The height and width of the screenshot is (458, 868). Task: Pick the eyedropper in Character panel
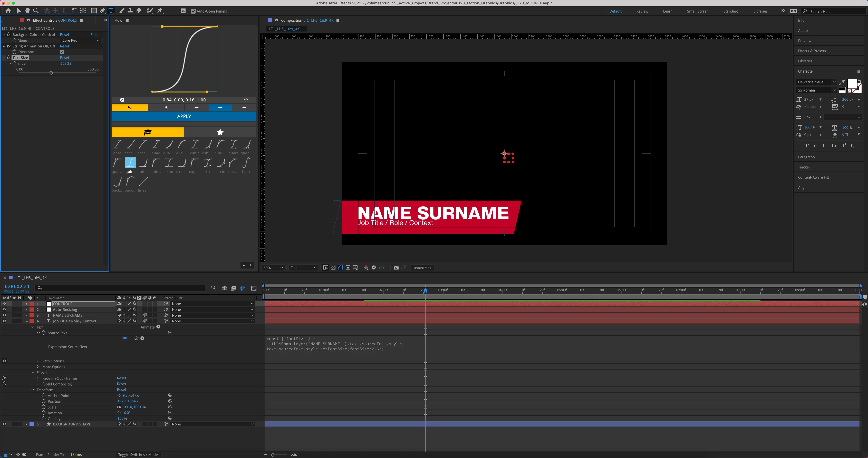click(842, 82)
